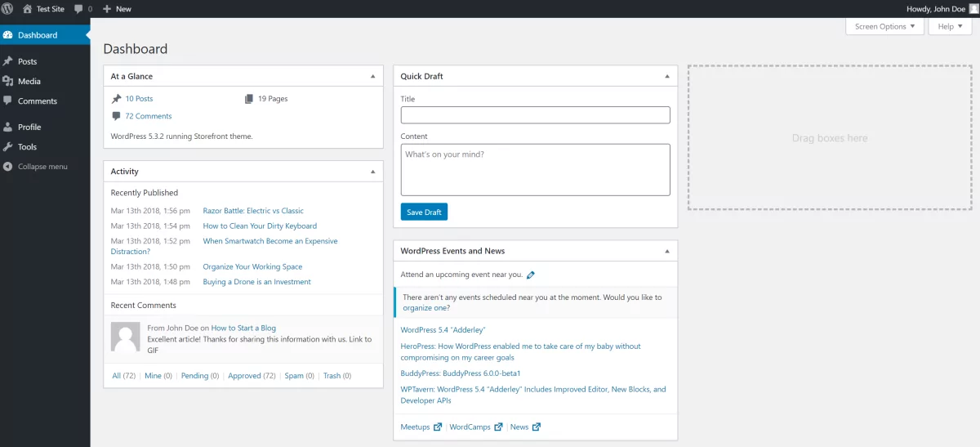The image size is (980, 447).
Task: Collapse the Quick Draft panel
Action: pos(667,76)
